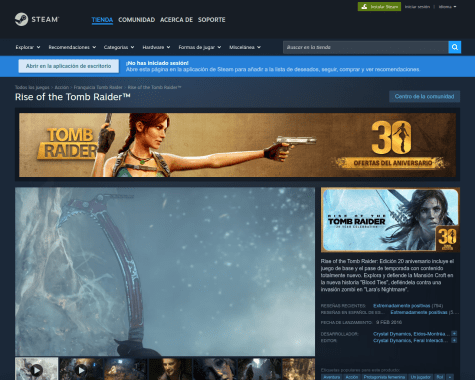Open Spanish reviews Extremadamente positivas link
The height and width of the screenshot is (380, 475).
pos(419,312)
